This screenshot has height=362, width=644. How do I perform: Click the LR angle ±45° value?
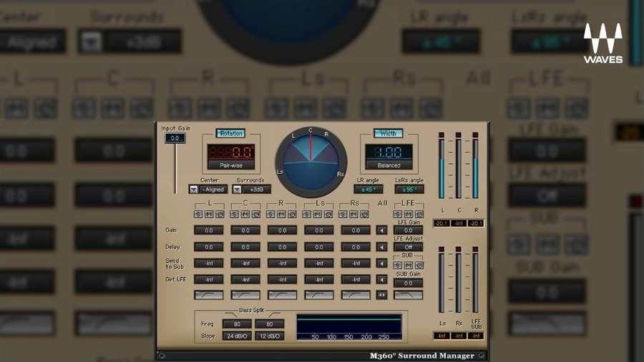tap(369, 189)
